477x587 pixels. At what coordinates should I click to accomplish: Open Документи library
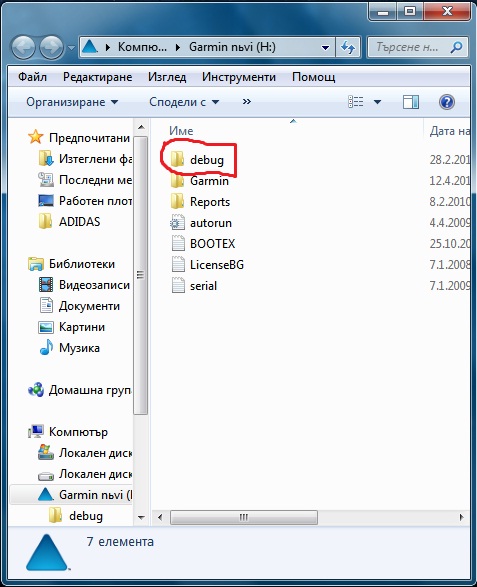coord(89,306)
